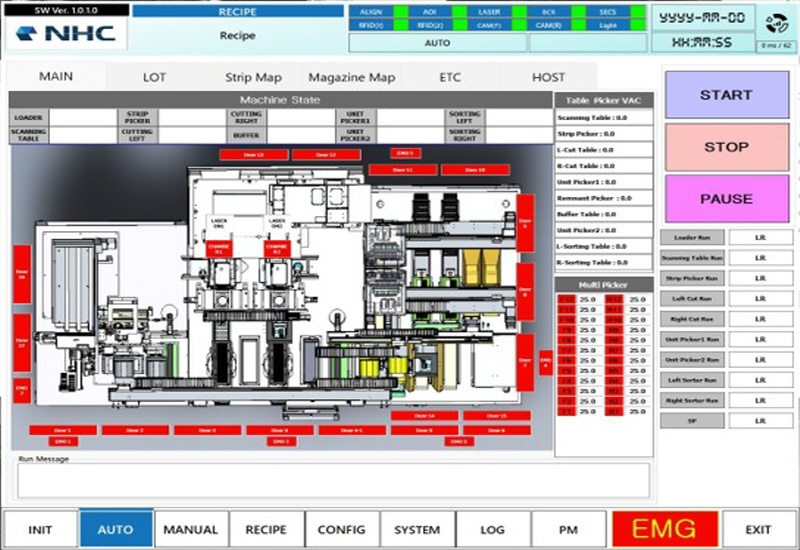Open the Magazine Map tab
Screen dimensions: 800x550
pyautogui.click(x=351, y=77)
